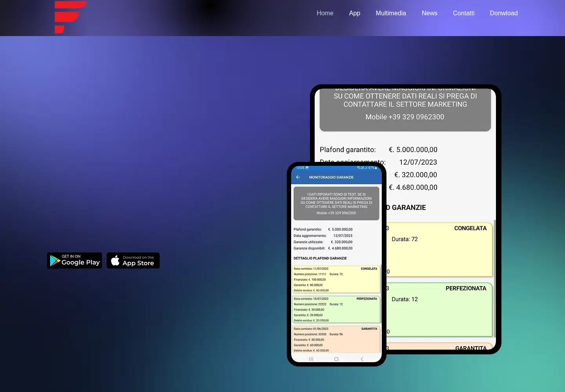The width and height of the screenshot is (565, 392).
Task: Tap the phone's home navigation button
Action: click(x=336, y=359)
